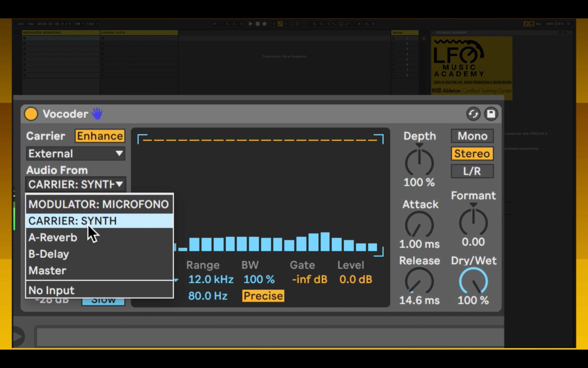The image size is (588, 368).
Task: Turn the Dry/Wet knob
Action: pos(473,281)
